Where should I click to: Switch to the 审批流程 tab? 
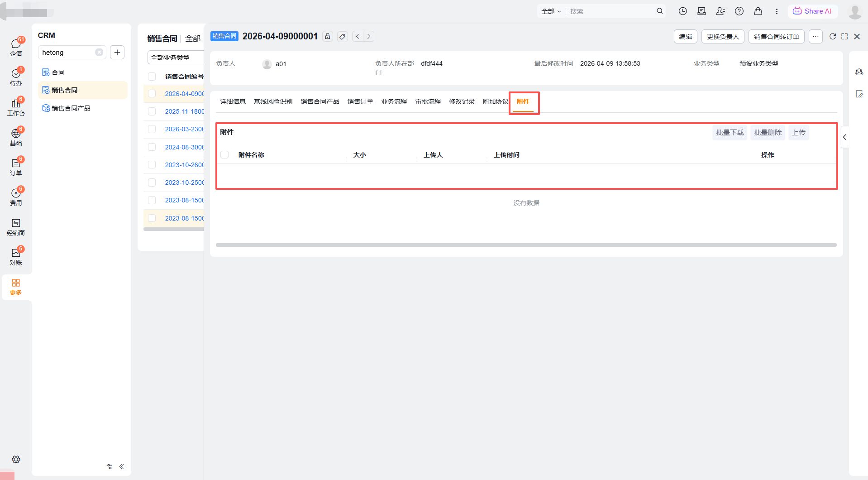click(428, 101)
